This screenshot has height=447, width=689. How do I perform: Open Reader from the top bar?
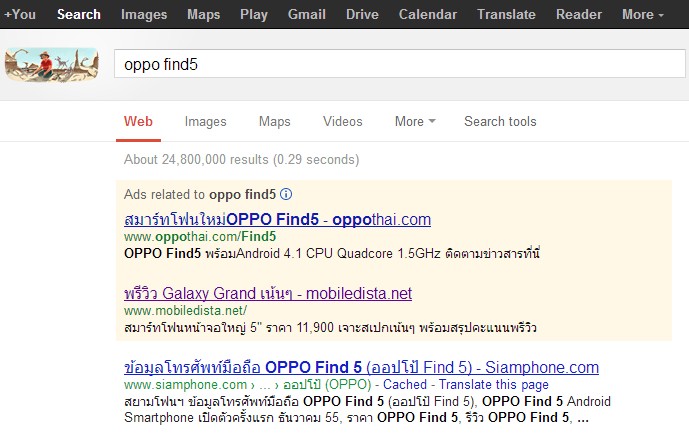(579, 15)
